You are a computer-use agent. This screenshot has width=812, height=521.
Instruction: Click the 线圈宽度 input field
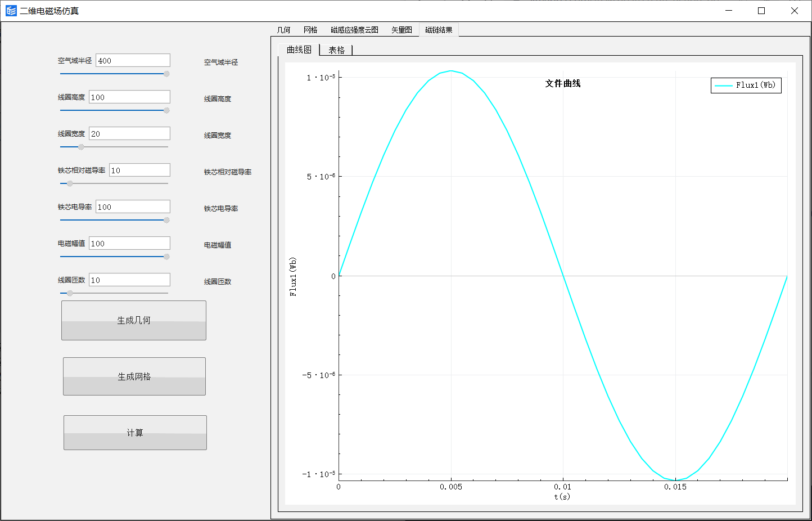point(130,134)
